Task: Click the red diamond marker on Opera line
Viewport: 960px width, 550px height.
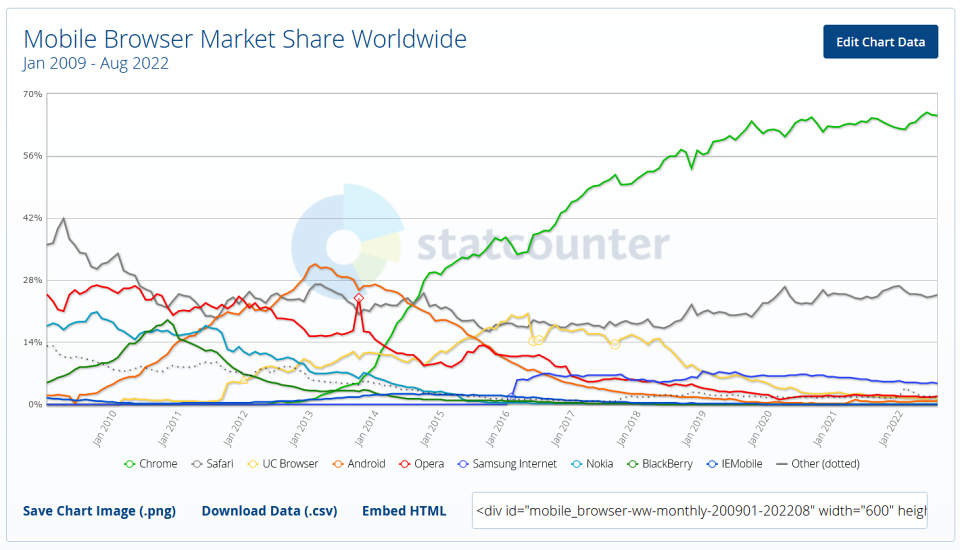Action: pos(359,298)
